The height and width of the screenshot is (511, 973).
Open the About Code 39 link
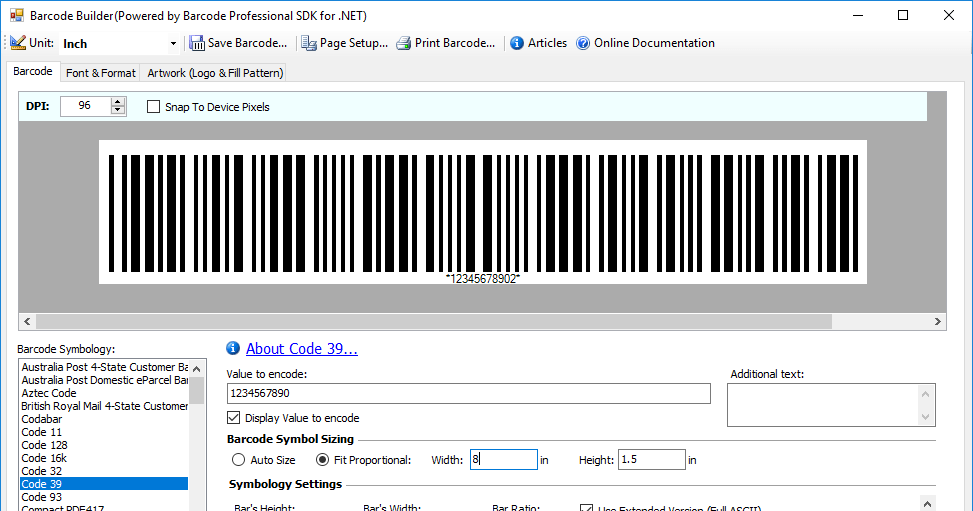[301, 348]
